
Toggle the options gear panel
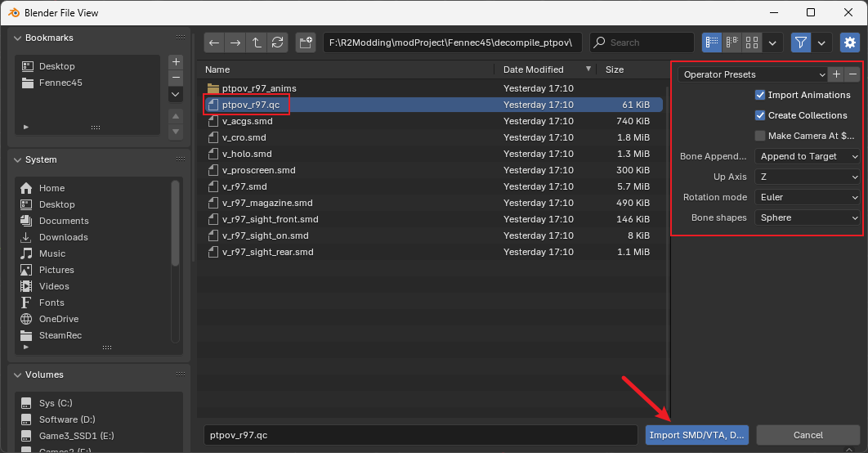click(x=849, y=43)
